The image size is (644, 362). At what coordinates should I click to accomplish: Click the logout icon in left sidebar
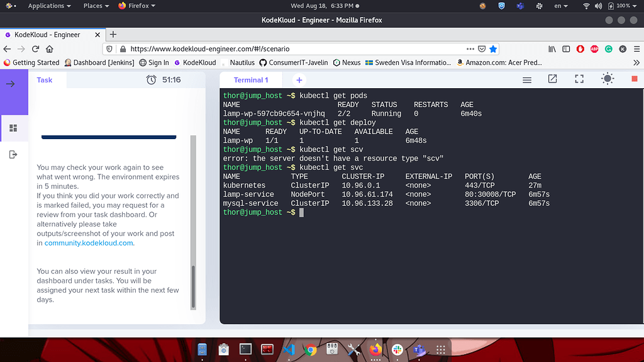tap(13, 155)
